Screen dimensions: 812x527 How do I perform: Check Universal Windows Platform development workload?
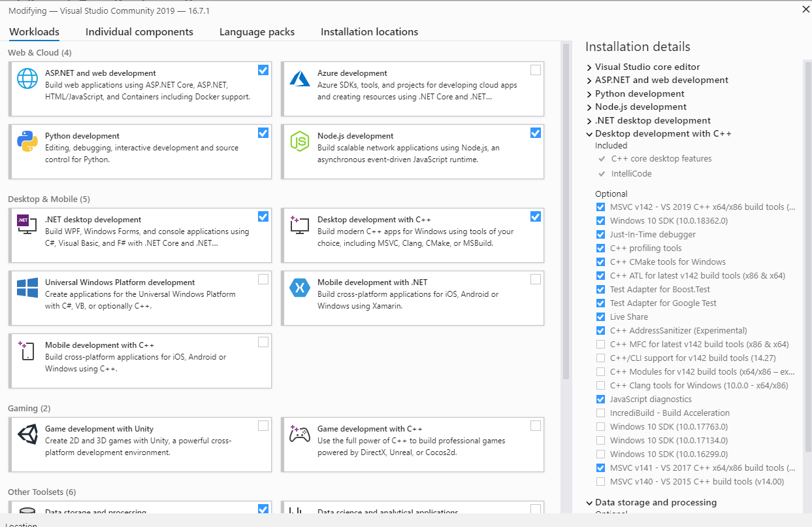coord(263,279)
